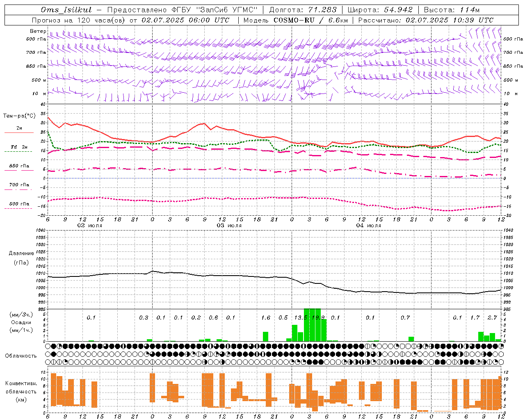Click the Тем-ра(°C) axis title
This screenshot has height=420, width=525.
click(19, 116)
